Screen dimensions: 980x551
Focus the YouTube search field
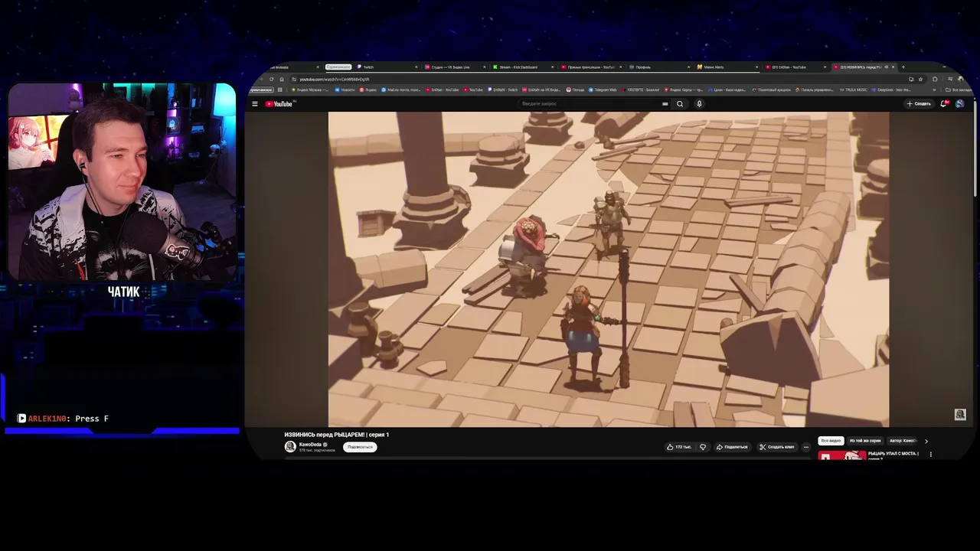[x=590, y=103]
